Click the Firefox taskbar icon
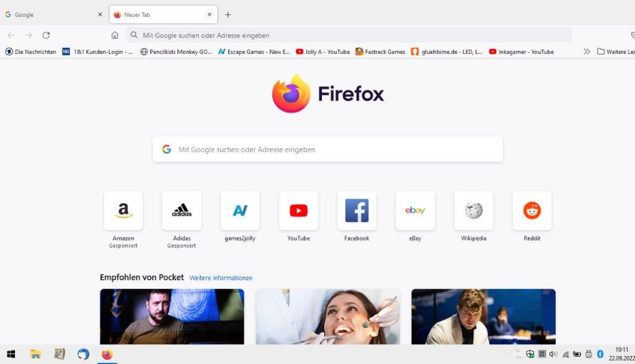This screenshot has height=364, width=635. 107,354
